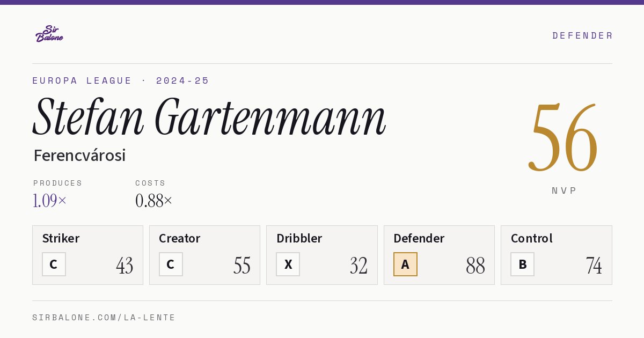The width and height of the screenshot is (644, 338).
Task: Click the Europa League 2024-25 heading
Action: pos(121,80)
